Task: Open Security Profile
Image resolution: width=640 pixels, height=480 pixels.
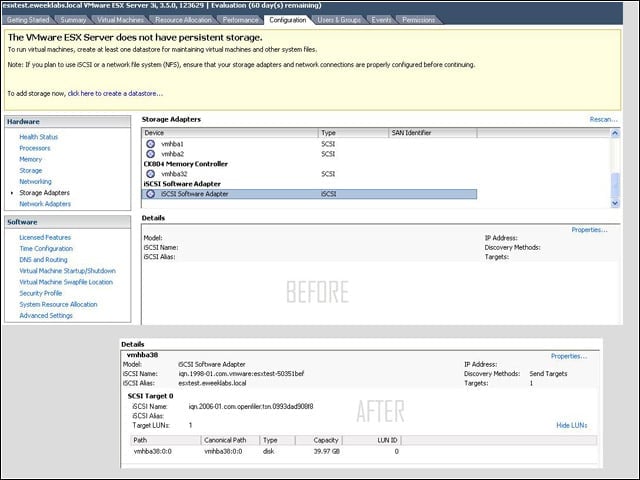Action: (40, 293)
